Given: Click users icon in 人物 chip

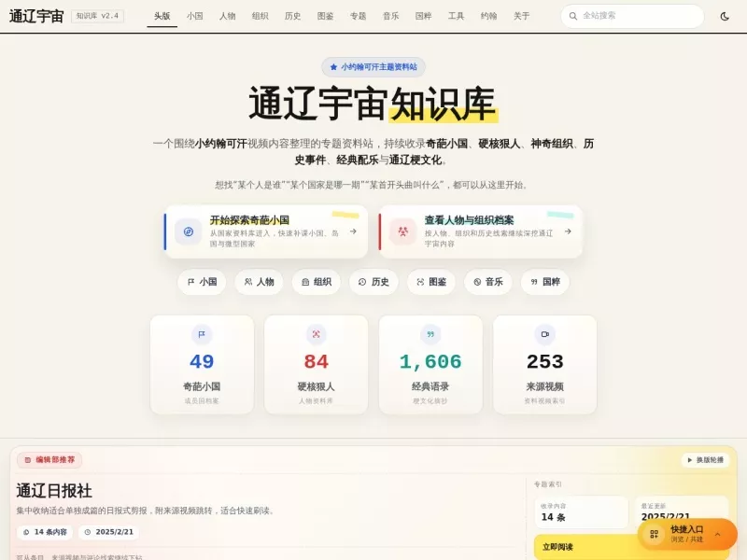Looking at the screenshot, I should 248,282.
